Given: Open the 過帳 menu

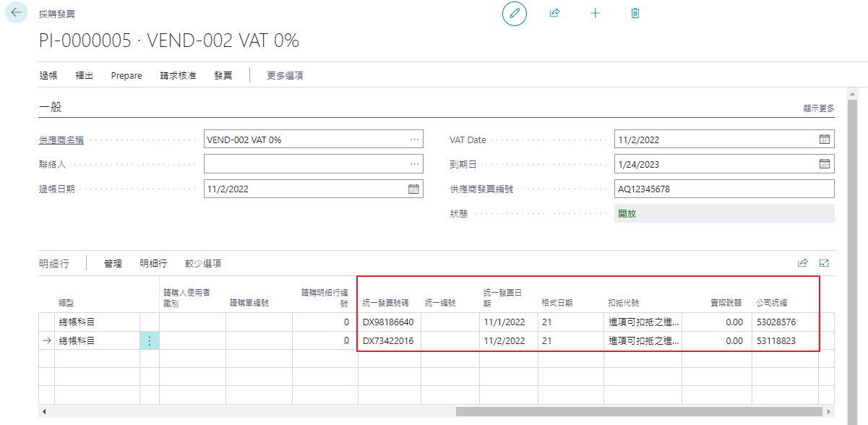Looking at the screenshot, I should (x=48, y=75).
